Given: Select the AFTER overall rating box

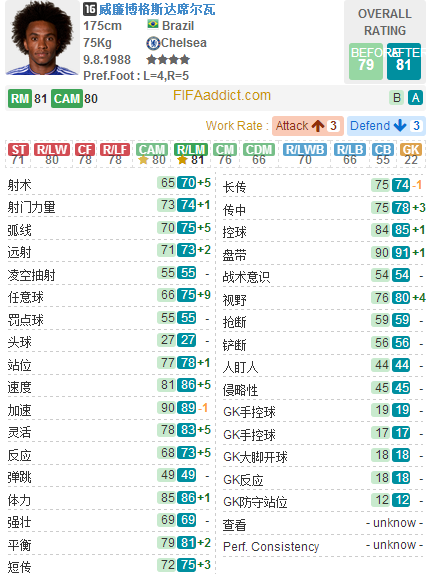Looking at the screenshot, I should click(x=404, y=62).
